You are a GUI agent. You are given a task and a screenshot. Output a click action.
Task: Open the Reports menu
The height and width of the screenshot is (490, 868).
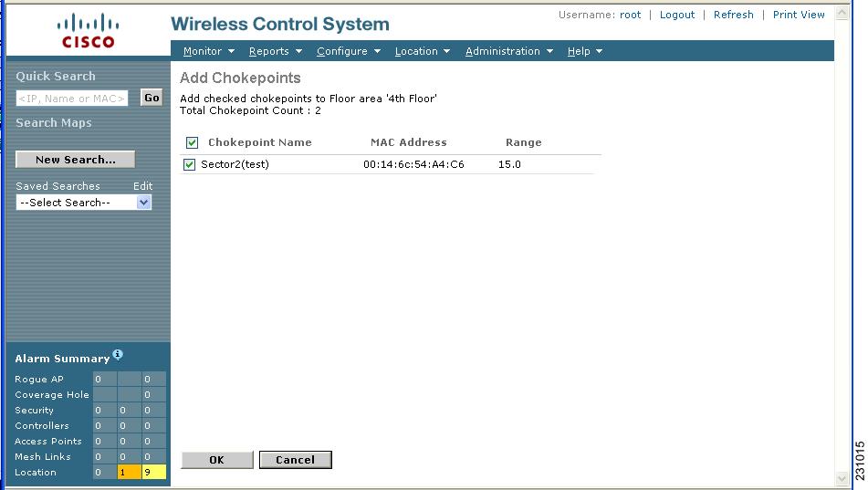click(x=275, y=51)
